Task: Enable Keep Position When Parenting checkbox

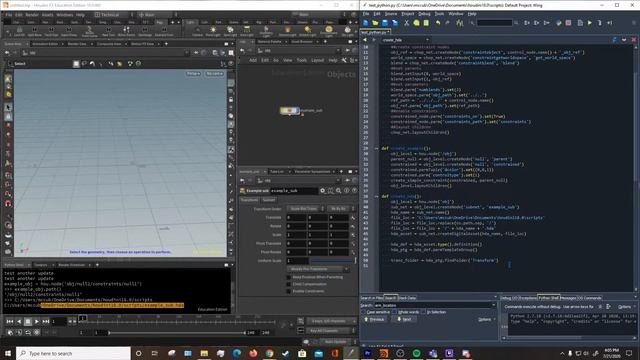Action: point(289,277)
